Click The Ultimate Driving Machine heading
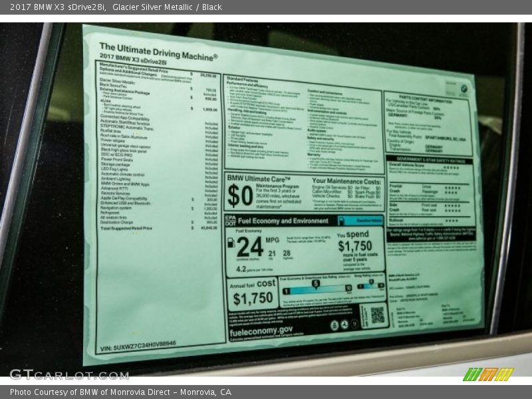The width and height of the screenshot is (532, 399). point(158,51)
